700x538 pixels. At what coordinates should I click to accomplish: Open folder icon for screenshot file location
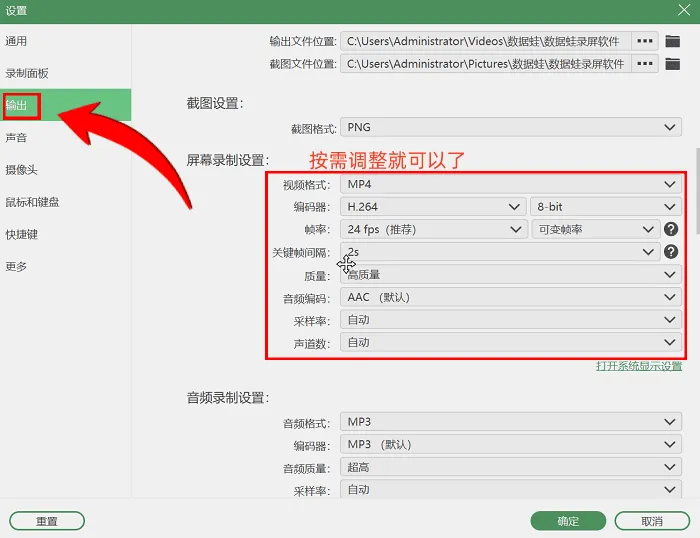(672, 64)
